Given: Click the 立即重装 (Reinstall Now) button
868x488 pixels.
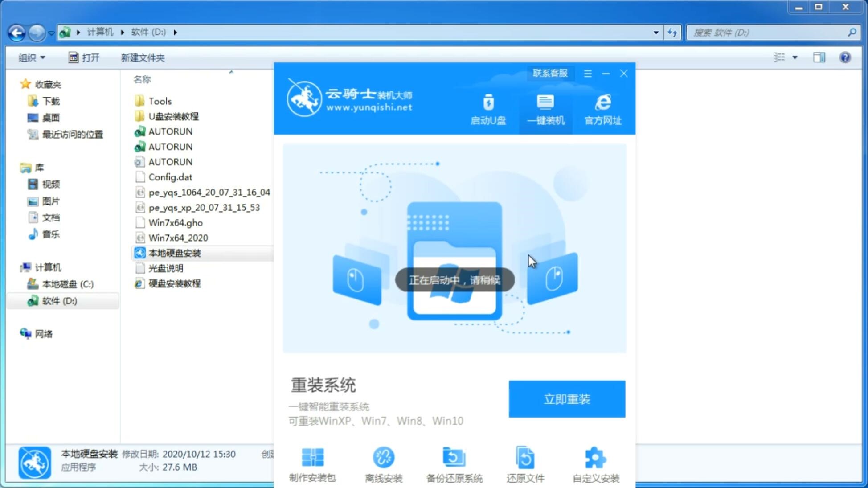Looking at the screenshot, I should tap(567, 398).
